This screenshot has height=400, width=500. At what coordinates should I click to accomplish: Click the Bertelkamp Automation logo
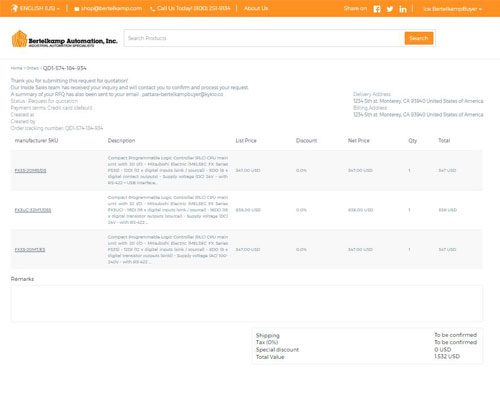click(65, 39)
